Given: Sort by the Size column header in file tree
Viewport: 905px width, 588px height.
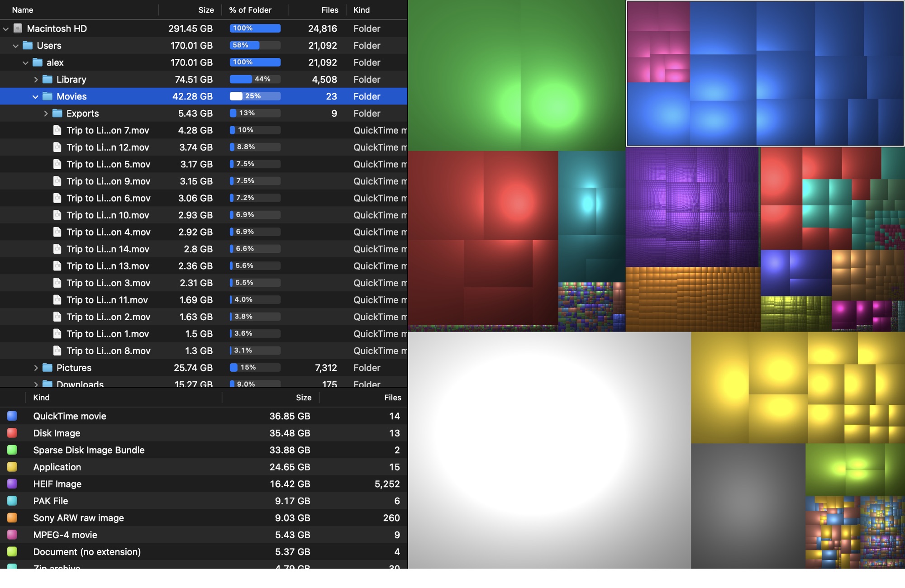Looking at the screenshot, I should (190, 10).
